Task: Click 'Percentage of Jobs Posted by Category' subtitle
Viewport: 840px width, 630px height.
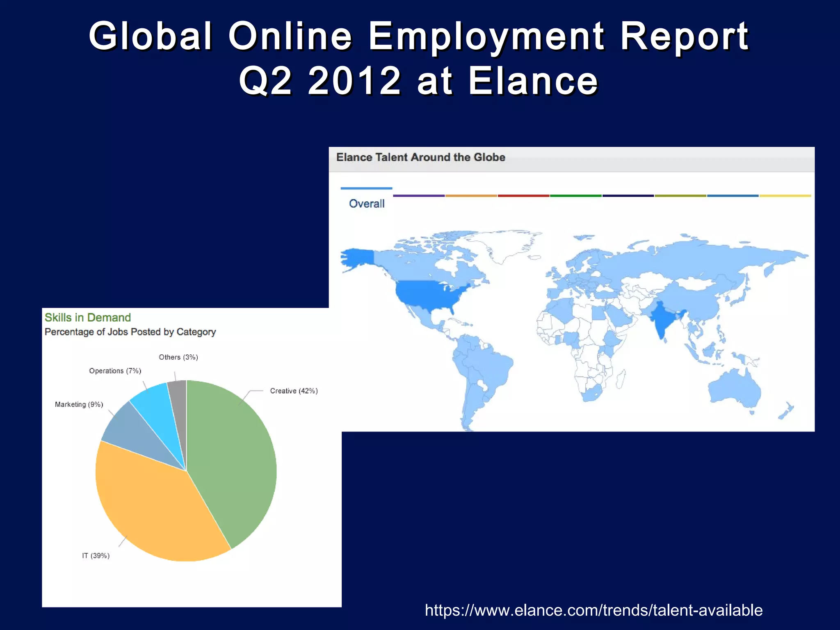Action: 130,332
